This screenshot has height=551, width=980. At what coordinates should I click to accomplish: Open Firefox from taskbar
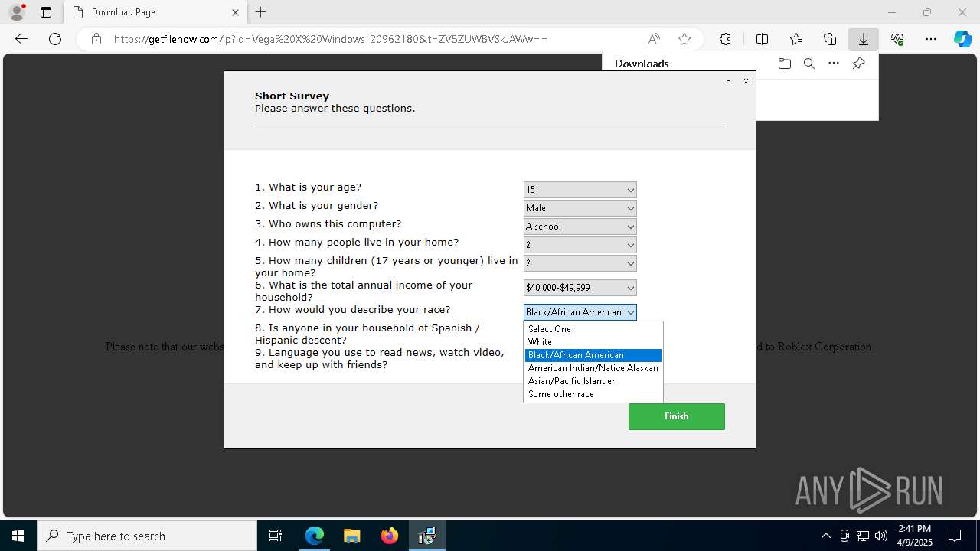pyautogui.click(x=390, y=536)
